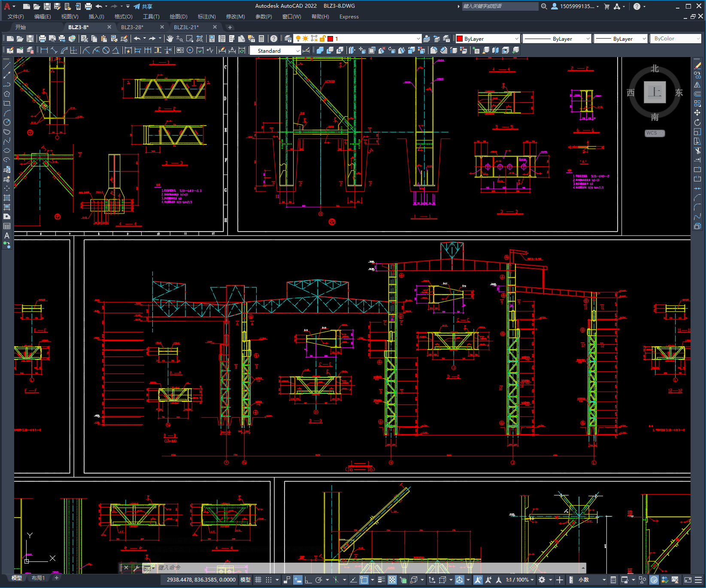706x588 pixels.
Task: Select the Hatch tool in draw toolbar
Action: pyautogui.click(x=6, y=198)
